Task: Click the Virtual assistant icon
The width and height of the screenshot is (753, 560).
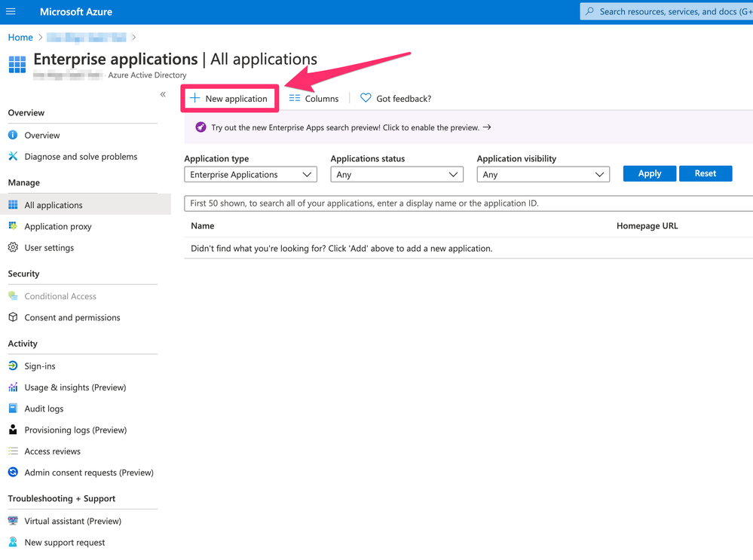Action: tap(13, 521)
